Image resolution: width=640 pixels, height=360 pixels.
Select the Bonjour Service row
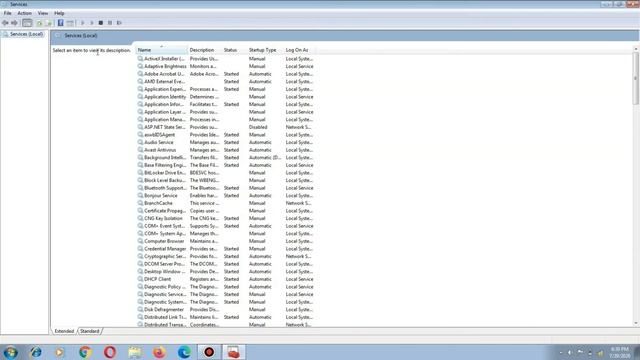225,196
